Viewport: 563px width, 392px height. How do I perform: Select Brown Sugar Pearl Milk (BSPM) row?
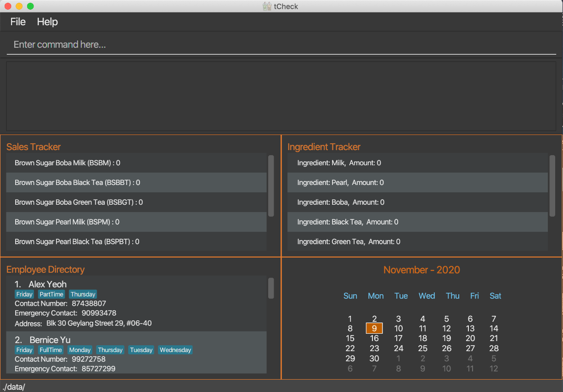136,222
